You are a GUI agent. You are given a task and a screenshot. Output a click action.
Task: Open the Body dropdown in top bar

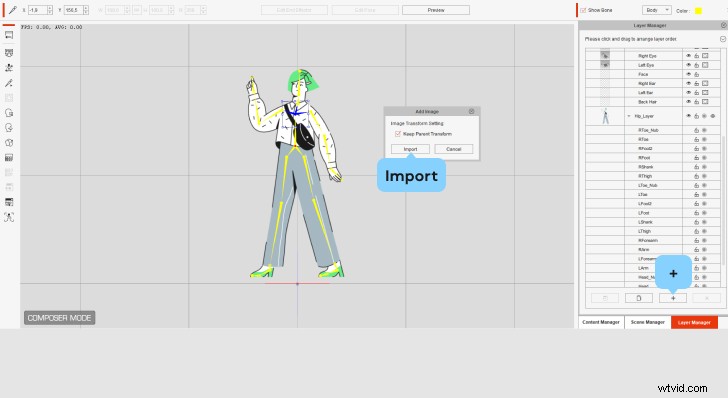coord(656,10)
